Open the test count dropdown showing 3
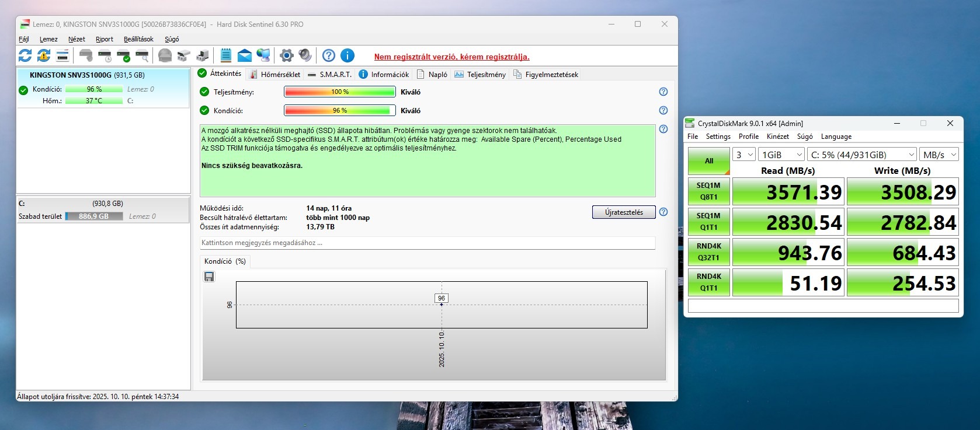 (x=744, y=155)
